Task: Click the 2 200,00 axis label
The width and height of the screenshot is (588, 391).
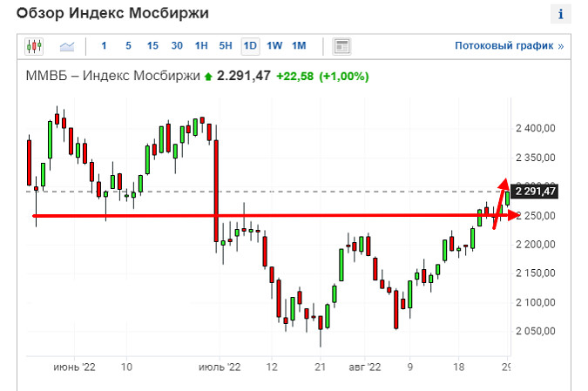Action: pos(536,245)
